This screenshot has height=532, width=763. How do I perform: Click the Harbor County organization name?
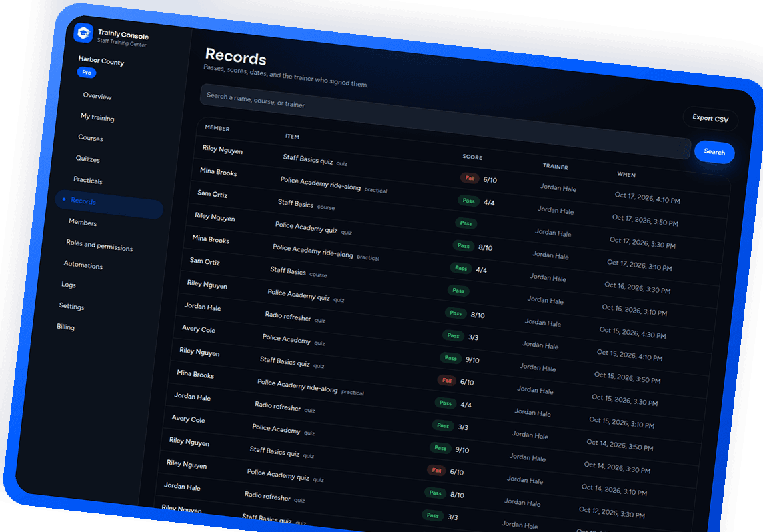tap(101, 60)
